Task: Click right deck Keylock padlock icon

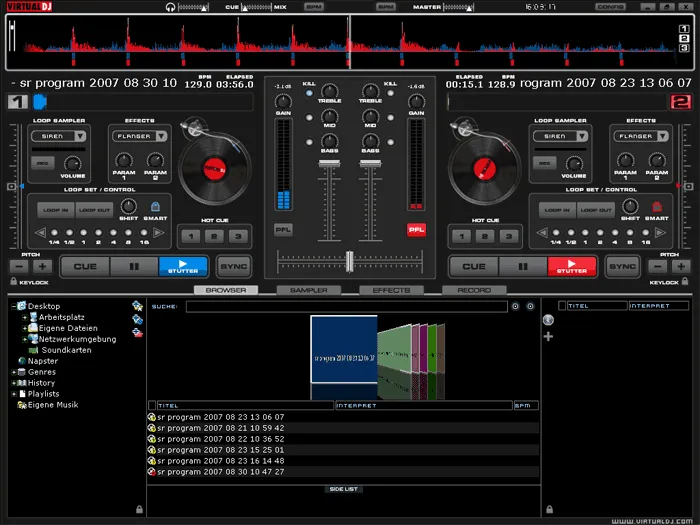Action: 685,281
